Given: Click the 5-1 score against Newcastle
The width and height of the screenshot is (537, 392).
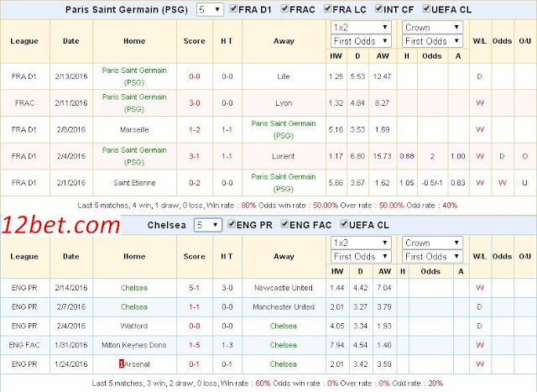Looking at the screenshot, I should [x=194, y=288].
